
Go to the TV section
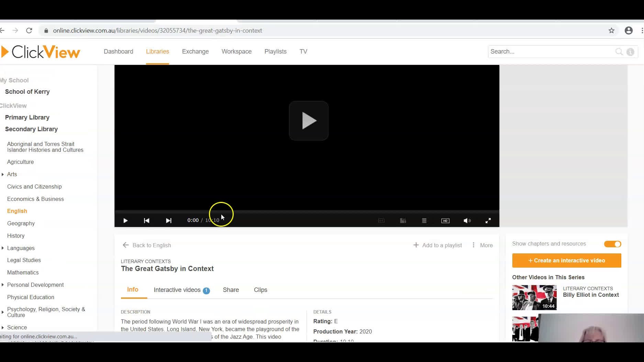303,52
